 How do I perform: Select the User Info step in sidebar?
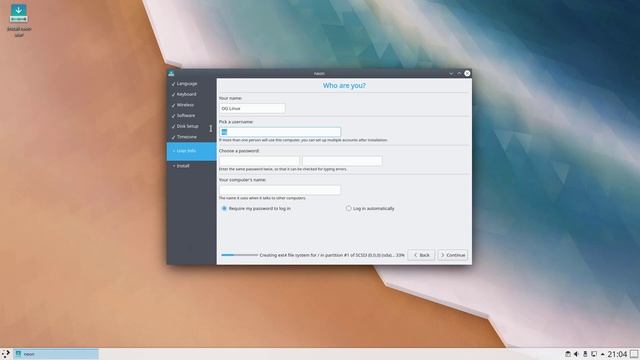(191, 151)
